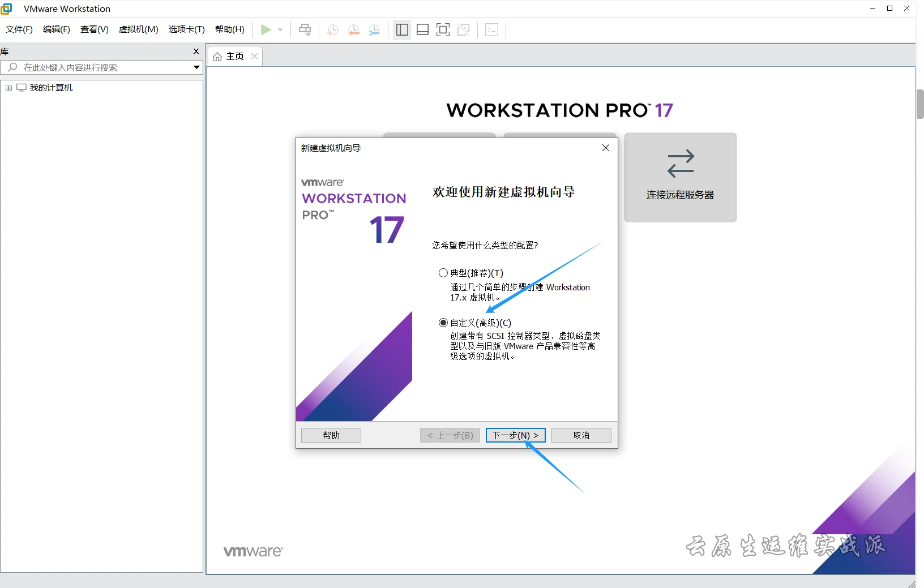Screen dimensions: 924x588
Task: Open the 帮助(H) menu
Action: [230, 29]
